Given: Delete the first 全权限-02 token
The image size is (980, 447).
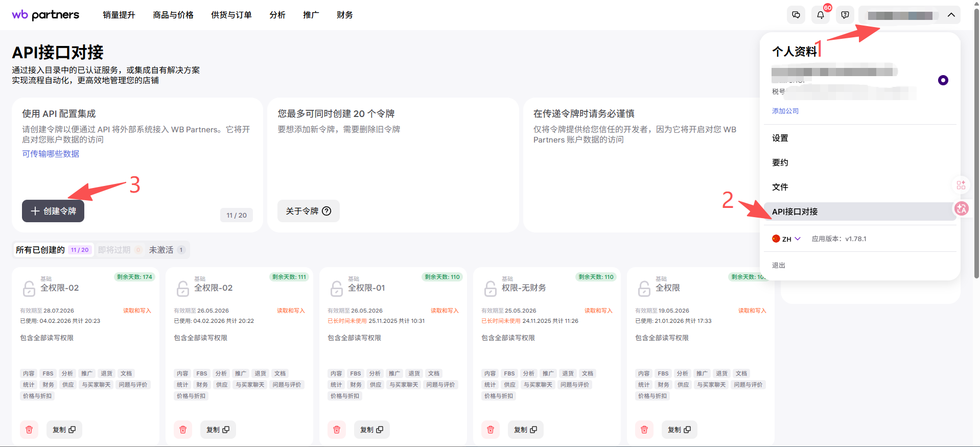Looking at the screenshot, I should coord(29,430).
